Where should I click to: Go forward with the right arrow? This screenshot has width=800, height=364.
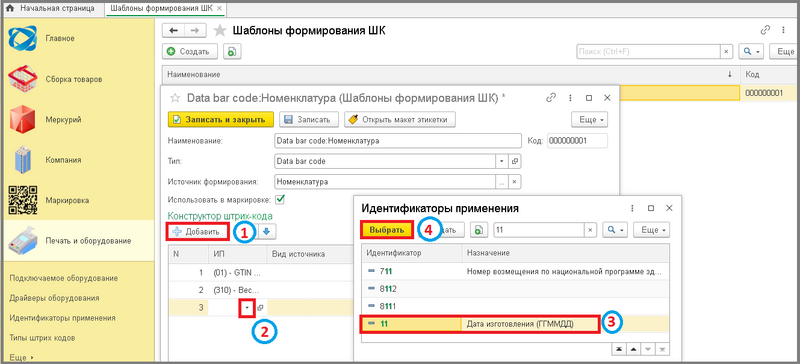195,31
